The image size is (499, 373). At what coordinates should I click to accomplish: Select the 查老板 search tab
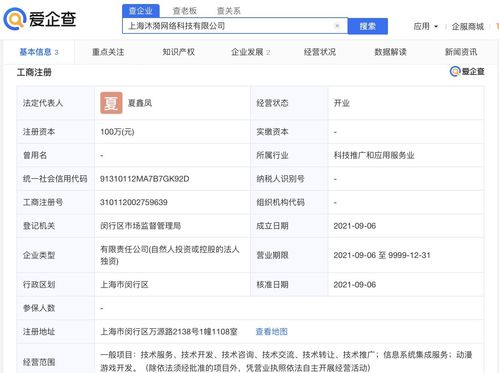click(185, 11)
